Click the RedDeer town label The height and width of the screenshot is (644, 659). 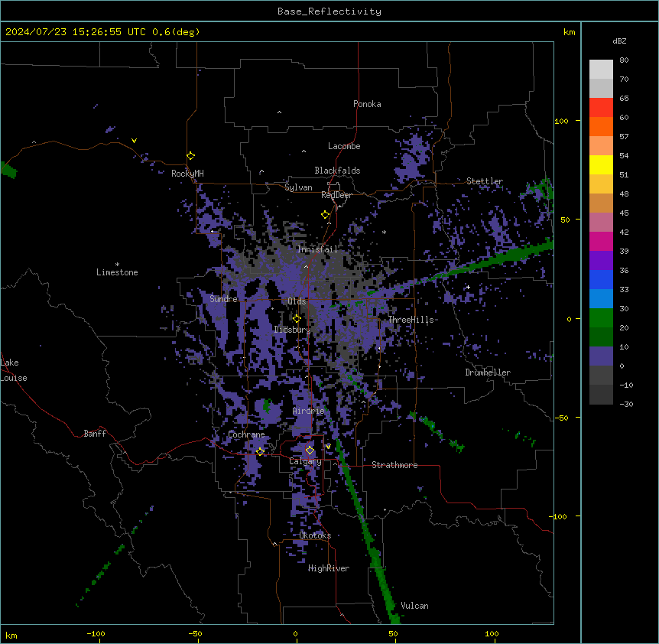(x=336, y=195)
